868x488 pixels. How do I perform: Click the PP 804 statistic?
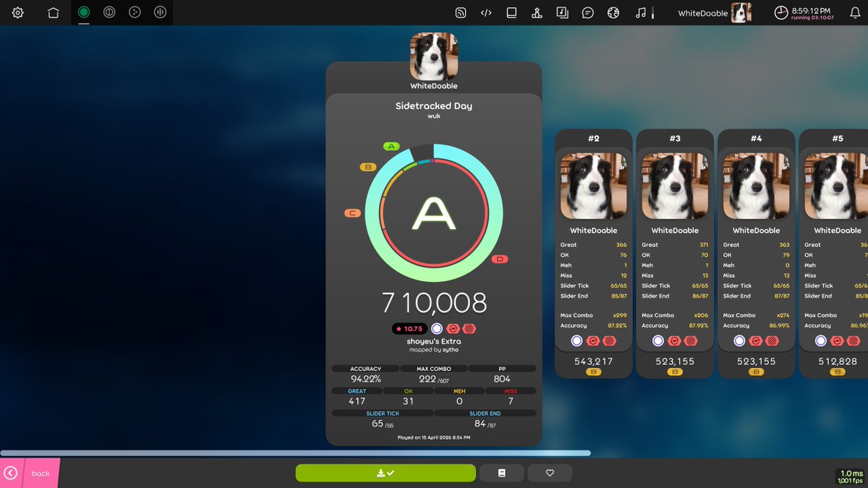[x=502, y=374]
